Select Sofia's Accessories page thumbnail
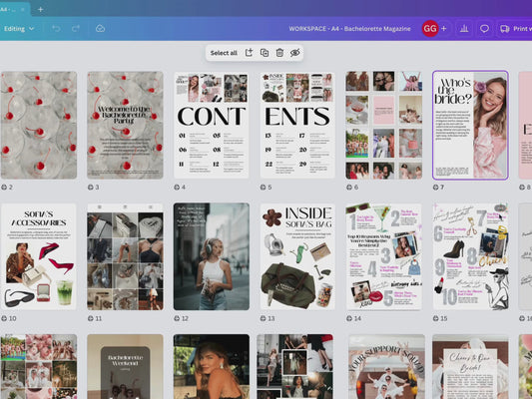532x399 pixels. (x=38, y=256)
